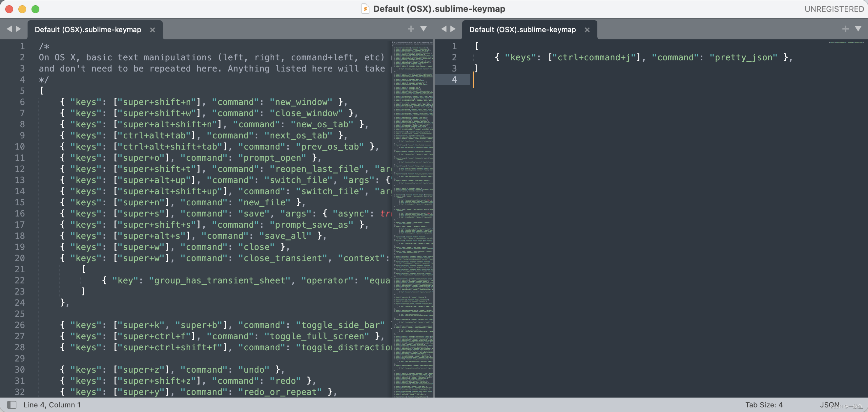Toggle the side bar via status bar icon

tap(12, 404)
